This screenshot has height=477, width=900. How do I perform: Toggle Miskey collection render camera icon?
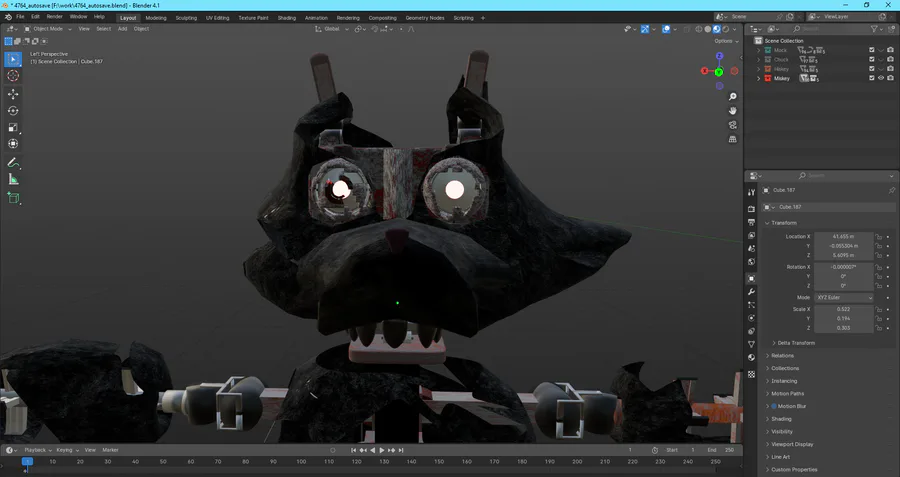(890, 78)
